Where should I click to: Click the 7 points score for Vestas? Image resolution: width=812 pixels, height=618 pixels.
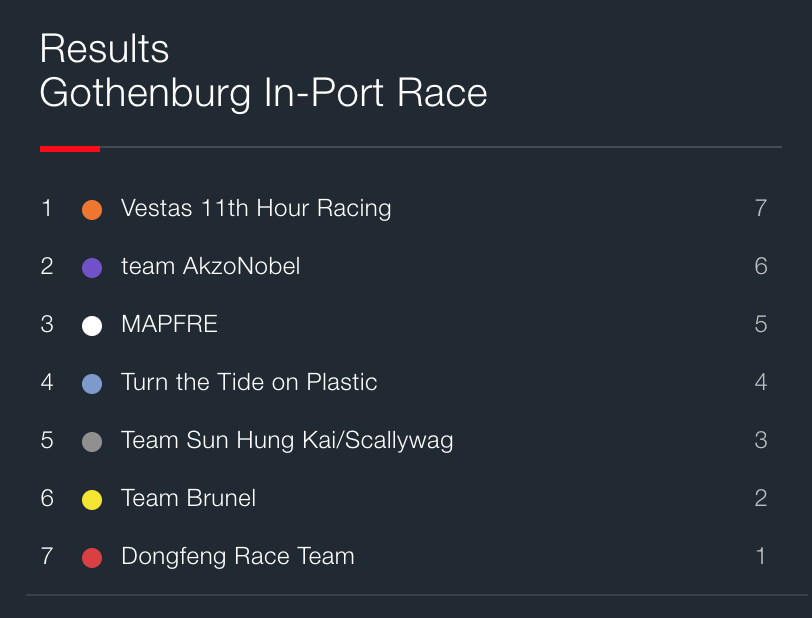pos(761,208)
